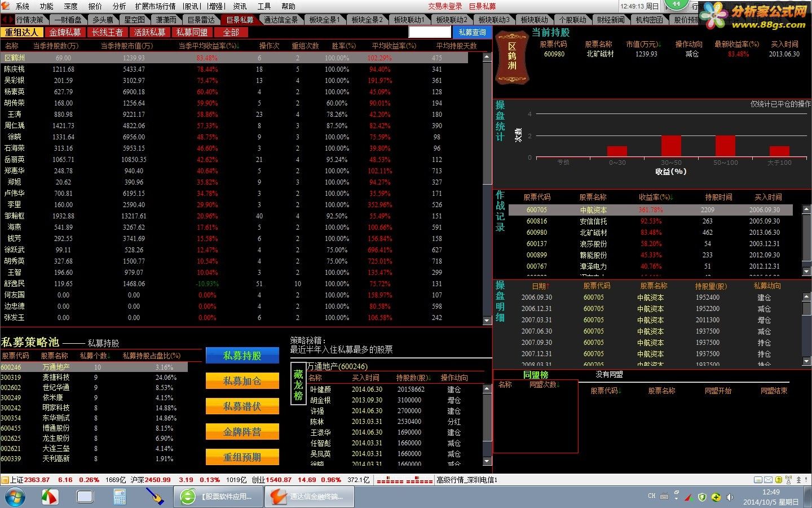This screenshot has height=508, width=812.
Task: Click the right tab-navigation arrow before 行情决策
Action: pyautogui.click(x=11, y=19)
